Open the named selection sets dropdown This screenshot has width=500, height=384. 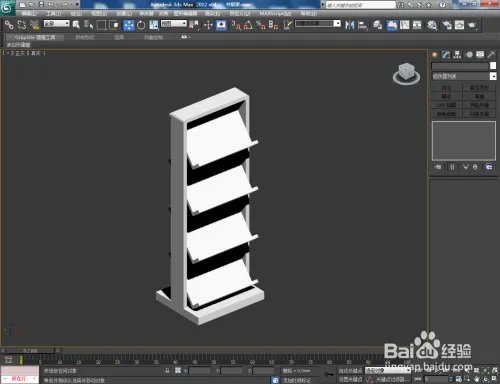[x=318, y=24]
